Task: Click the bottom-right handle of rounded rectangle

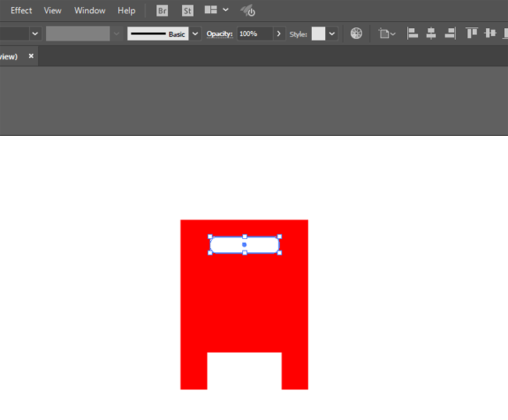Action: [x=280, y=253]
